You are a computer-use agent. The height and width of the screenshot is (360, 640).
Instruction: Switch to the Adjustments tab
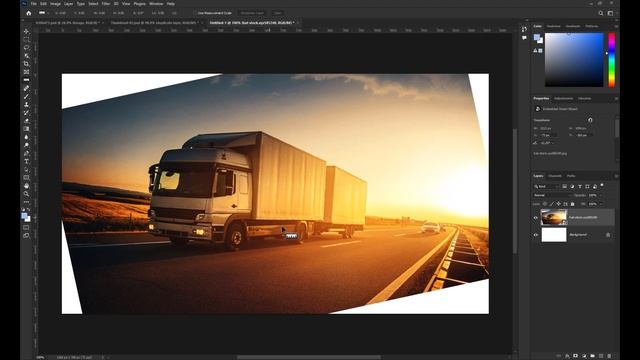[564, 98]
